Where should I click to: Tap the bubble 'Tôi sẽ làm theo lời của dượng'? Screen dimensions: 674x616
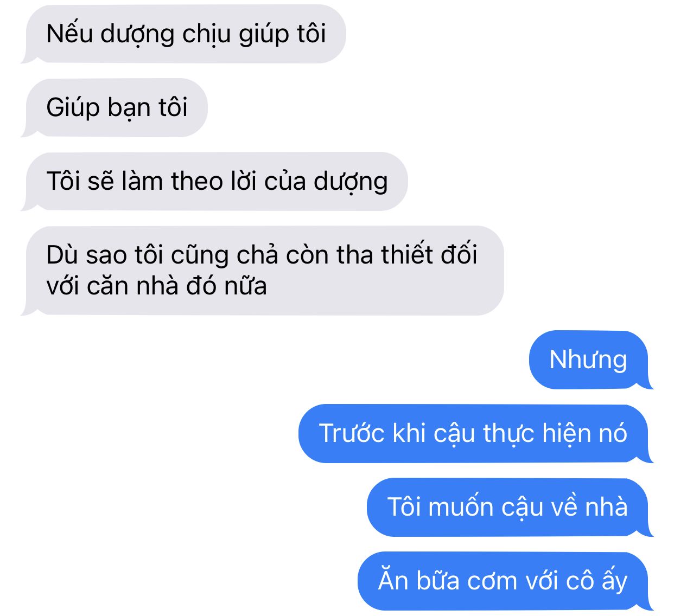(214, 182)
